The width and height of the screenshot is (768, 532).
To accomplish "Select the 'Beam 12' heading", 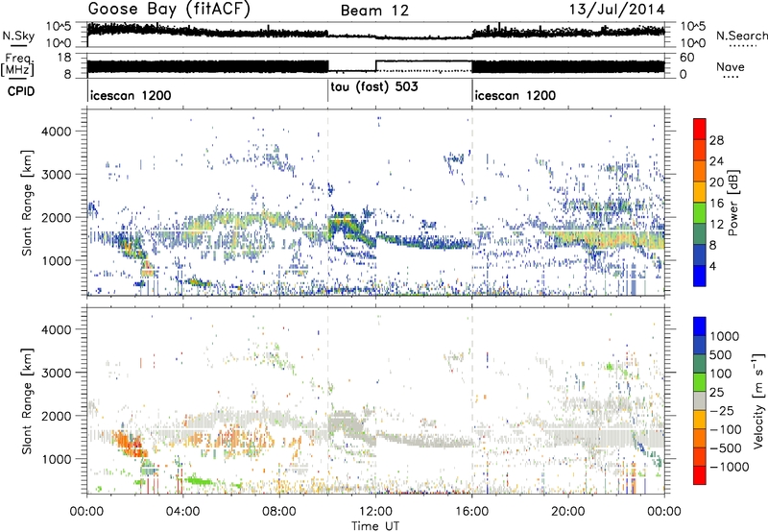I will click(374, 11).
